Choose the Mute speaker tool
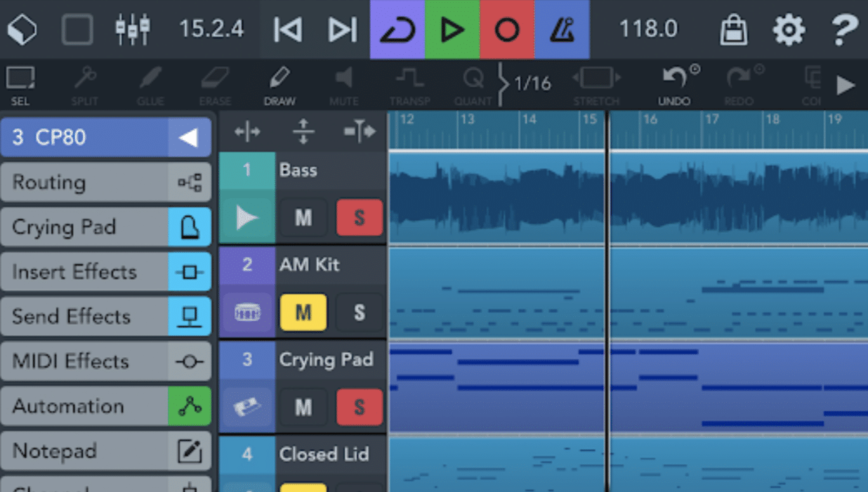This screenshot has width=868, height=492. tap(344, 86)
